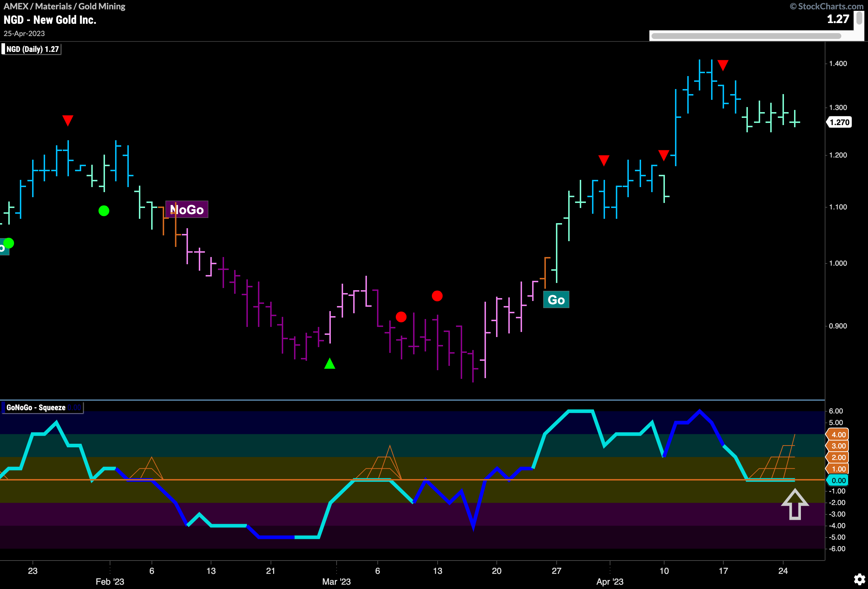Select the NGD (Daily) 1.27 legend label
Viewport: 868px width, 589px height.
(31, 49)
